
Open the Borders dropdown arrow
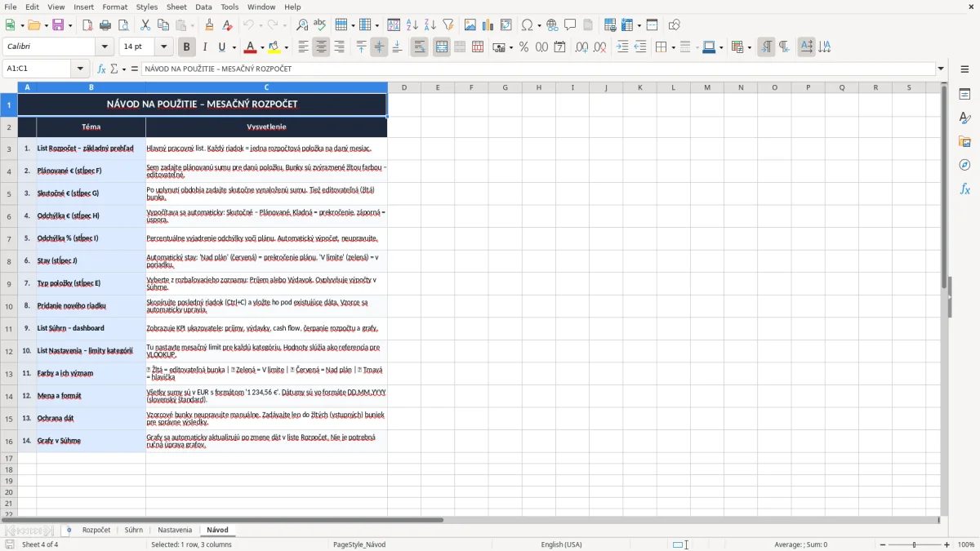[x=673, y=47]
